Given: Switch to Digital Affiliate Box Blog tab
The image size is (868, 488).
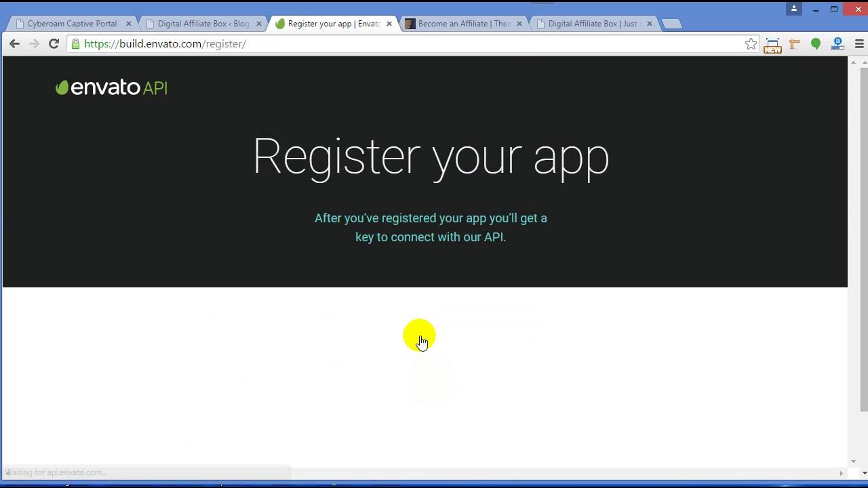Looking at the screenshot, I should [203, 24].
